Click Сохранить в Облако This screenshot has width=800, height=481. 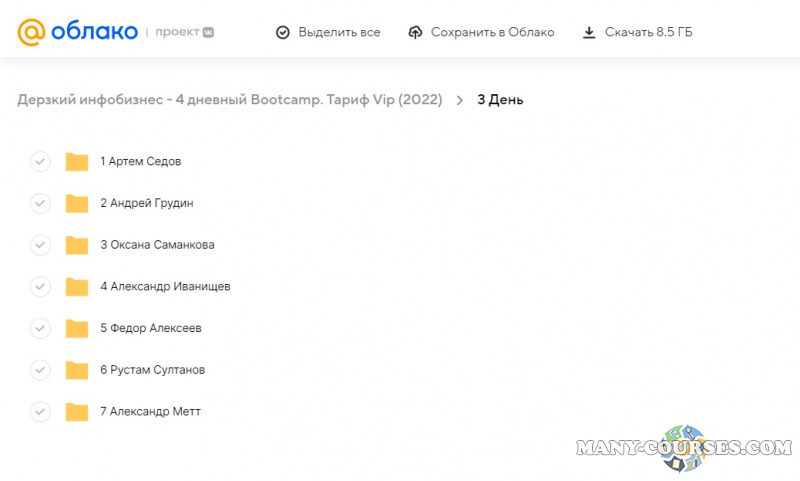[481, 32]
